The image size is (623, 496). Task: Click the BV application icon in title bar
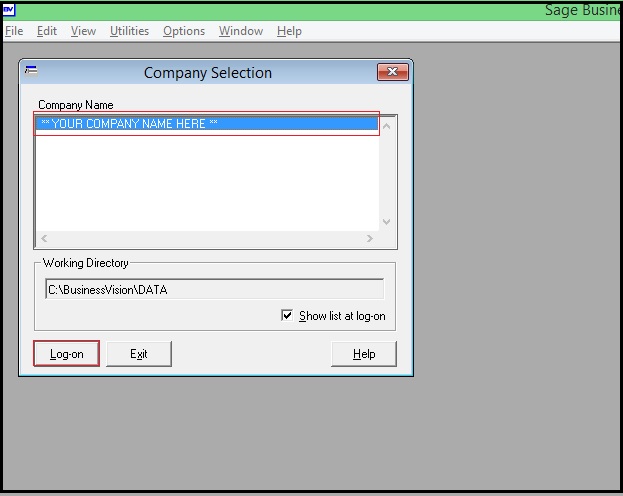pyautogui.click(x=9, y=10)
